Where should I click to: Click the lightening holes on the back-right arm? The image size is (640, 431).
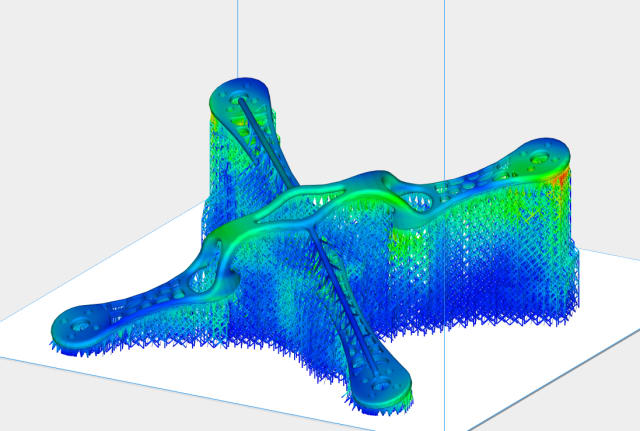(x=470, y=193)
